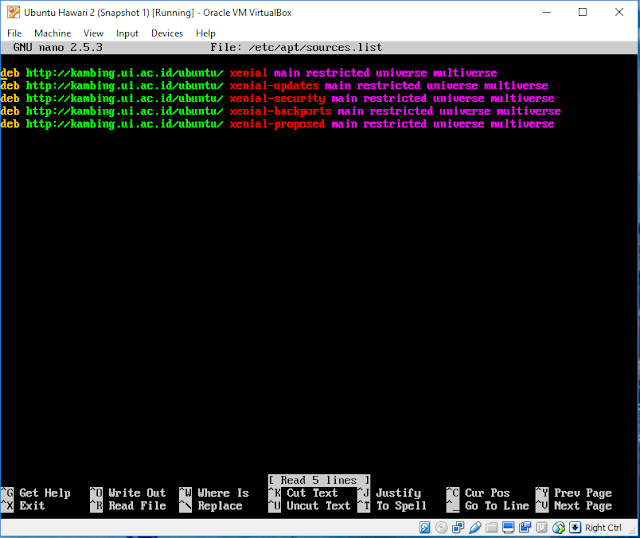The image size is (640, 538).
Task: Click the video capture indicator icon
Action: coord(525,528)
